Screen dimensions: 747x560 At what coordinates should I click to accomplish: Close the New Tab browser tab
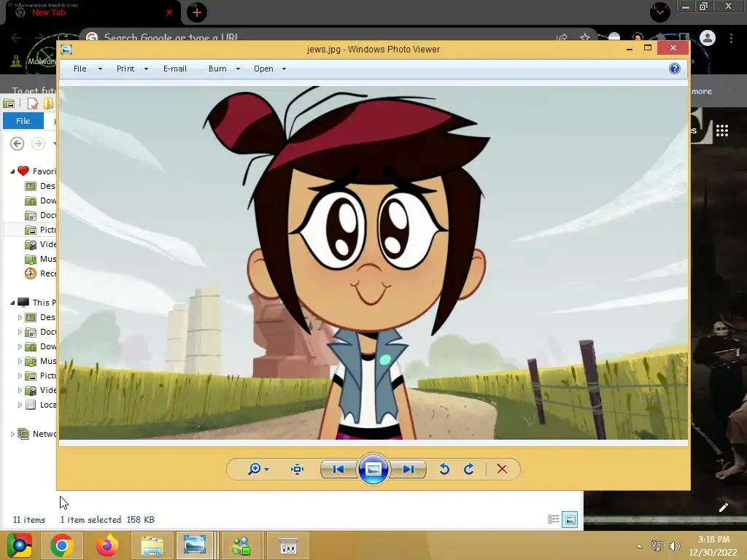tap(169, 12)
